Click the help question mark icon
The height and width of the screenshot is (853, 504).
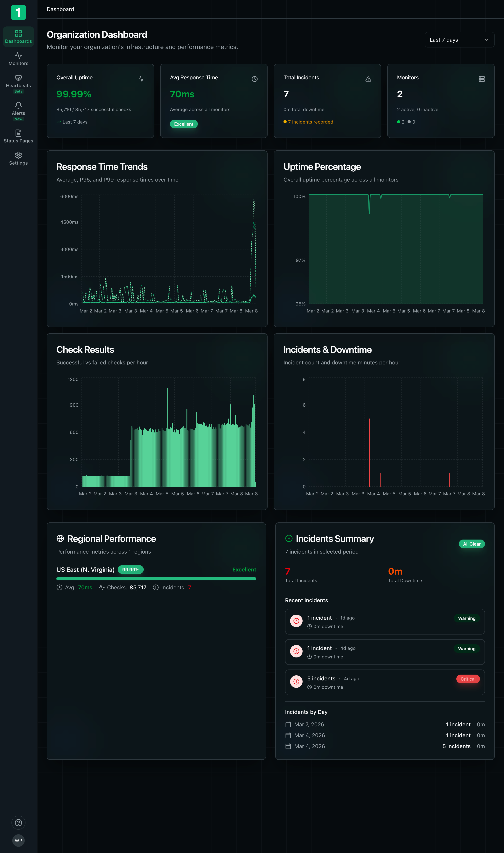18,822
